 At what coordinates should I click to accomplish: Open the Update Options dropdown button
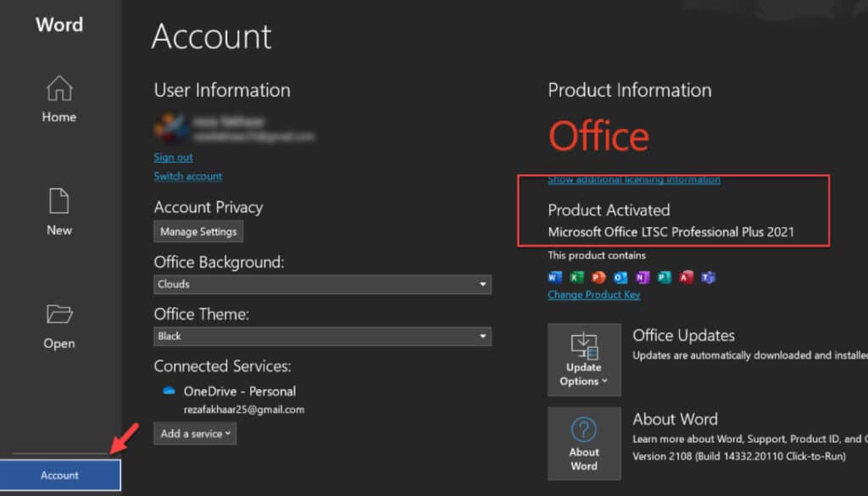click(x=584, y=359)
